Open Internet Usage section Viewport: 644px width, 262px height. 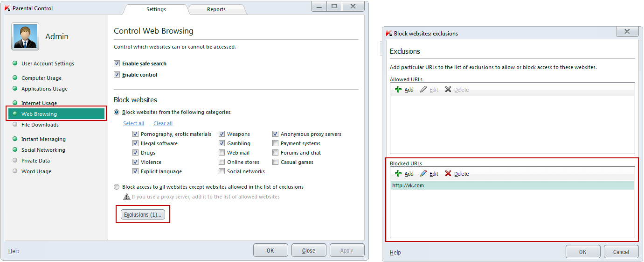[x=39, y=103]
